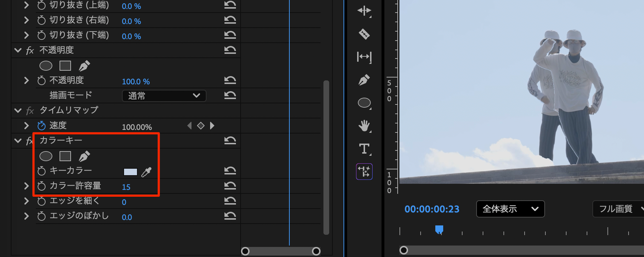Open the キーカラー color swatch
Viewport: 644px width, 257px height.
[130, 172]
